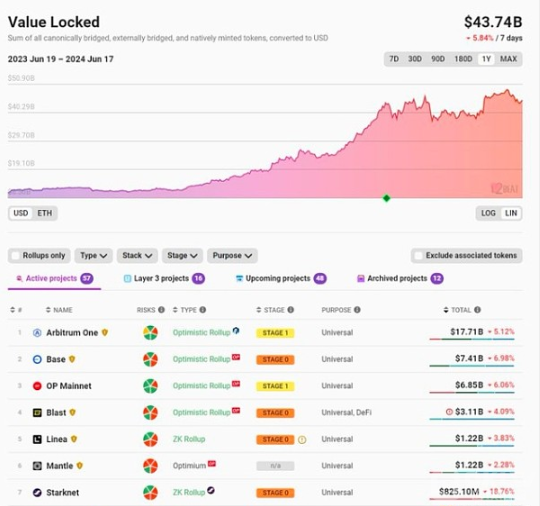Click the Base logo icon

pos(37,359)
